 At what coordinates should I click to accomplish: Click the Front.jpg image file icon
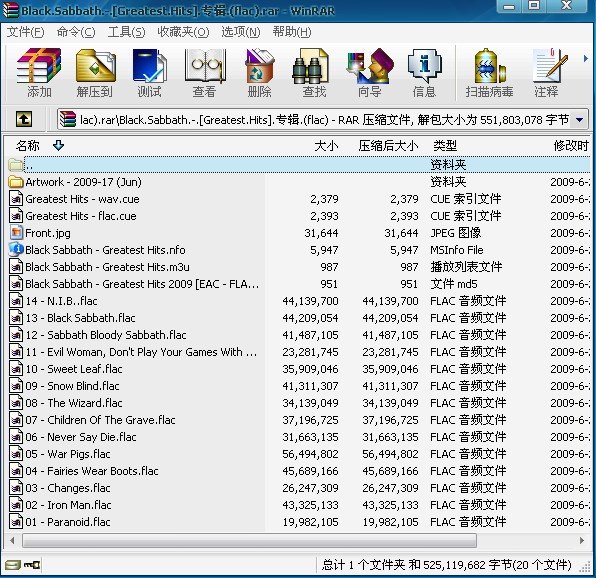pos(16,233)
